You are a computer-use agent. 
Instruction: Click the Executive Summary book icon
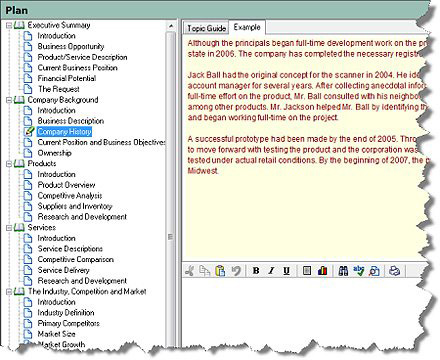tap(19, 25)
